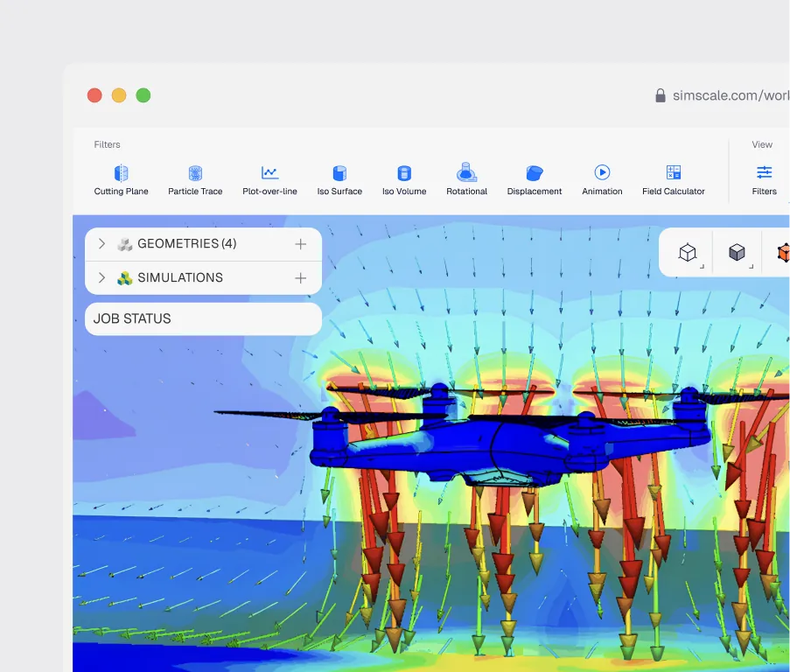Open the Animation filter
Screen dimensions: 790x672
[x=602, y=180]
